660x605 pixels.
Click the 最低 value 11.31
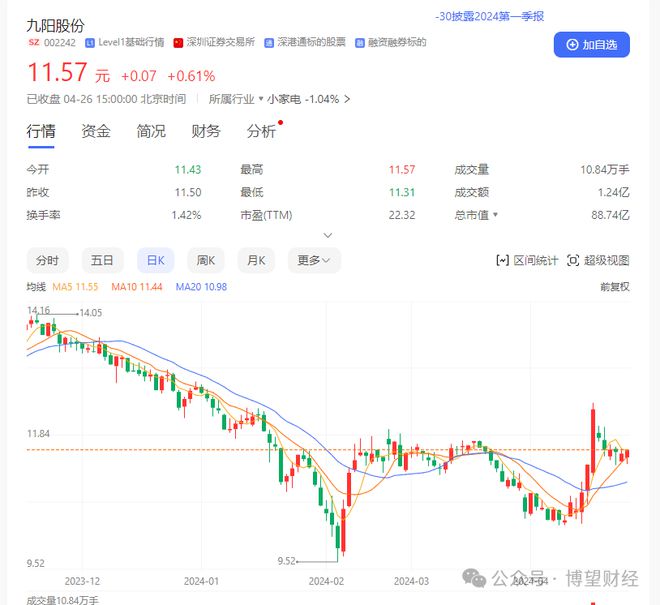(x=402, y=192)
